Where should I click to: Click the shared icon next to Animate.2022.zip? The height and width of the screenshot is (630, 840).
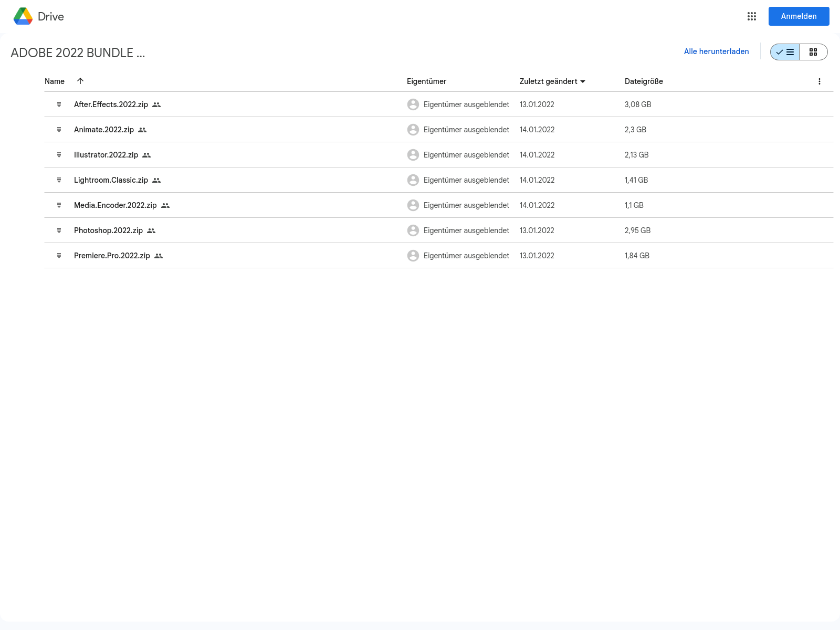click(142, 130)
